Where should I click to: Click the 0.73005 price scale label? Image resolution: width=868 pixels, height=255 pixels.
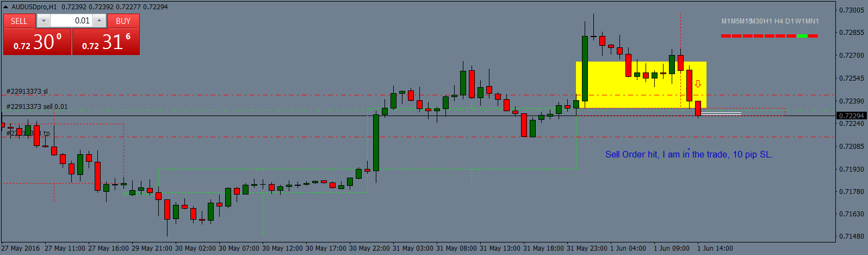[x=852, y=10]
